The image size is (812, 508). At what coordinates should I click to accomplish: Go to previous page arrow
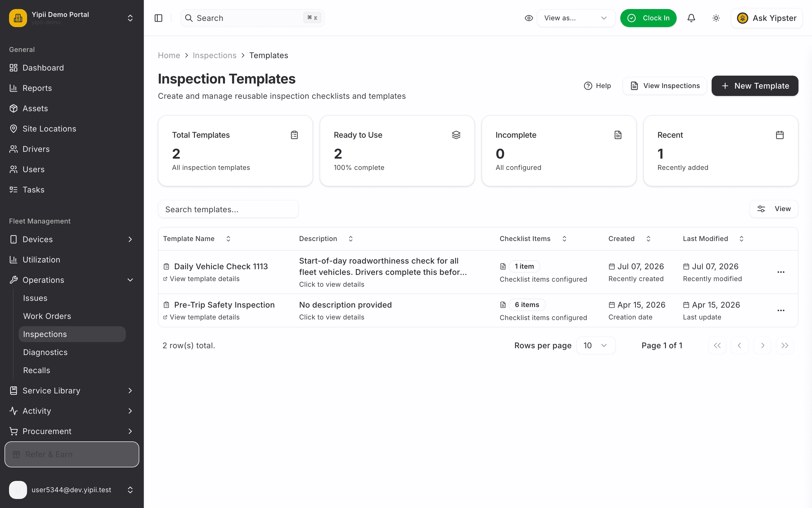(x=740, y=345)
